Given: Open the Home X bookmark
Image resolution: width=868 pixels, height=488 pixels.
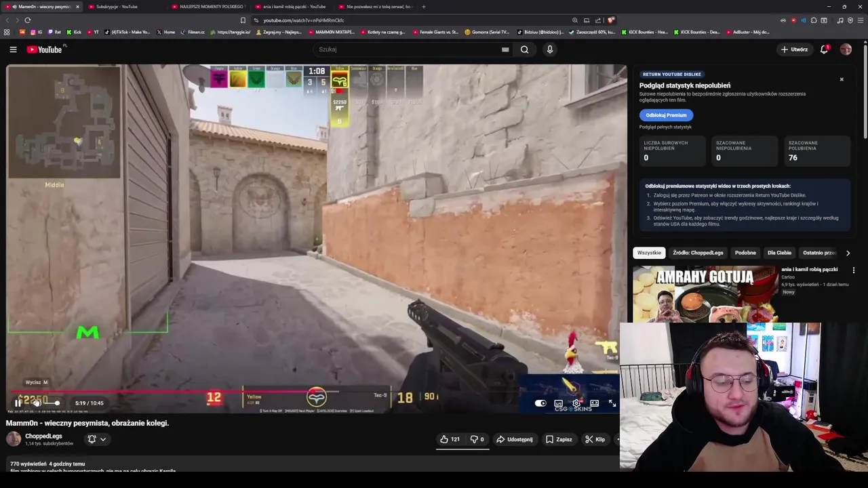Looking at the screenshot, I should point(165,32).
